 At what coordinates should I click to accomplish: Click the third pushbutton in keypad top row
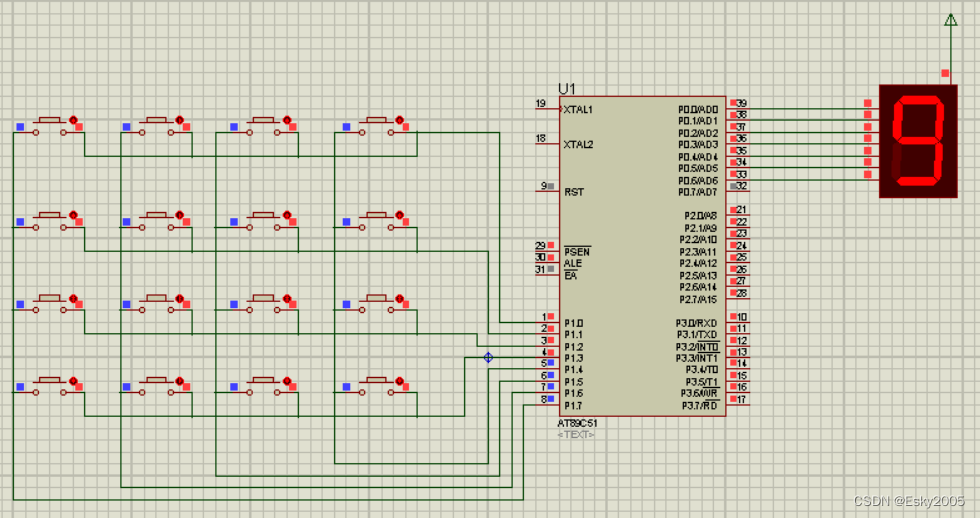[263, 126]
